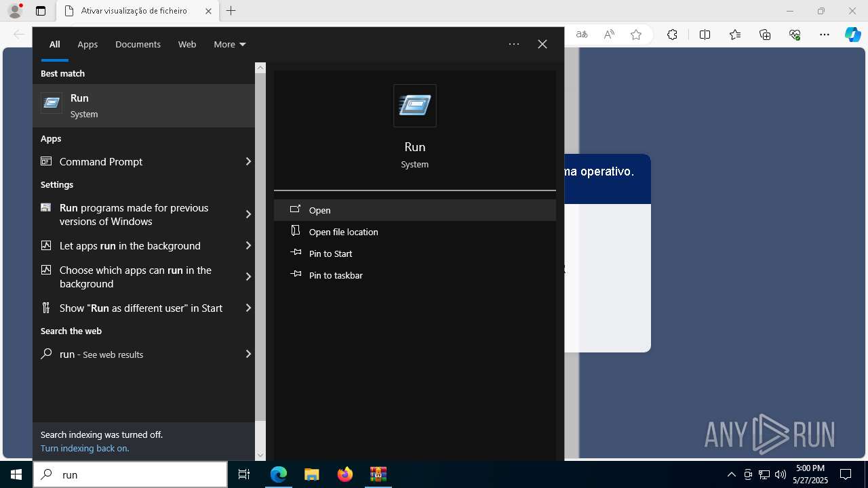
Task: Choose Pin to taskbar option
Action: tap(415, 275)
